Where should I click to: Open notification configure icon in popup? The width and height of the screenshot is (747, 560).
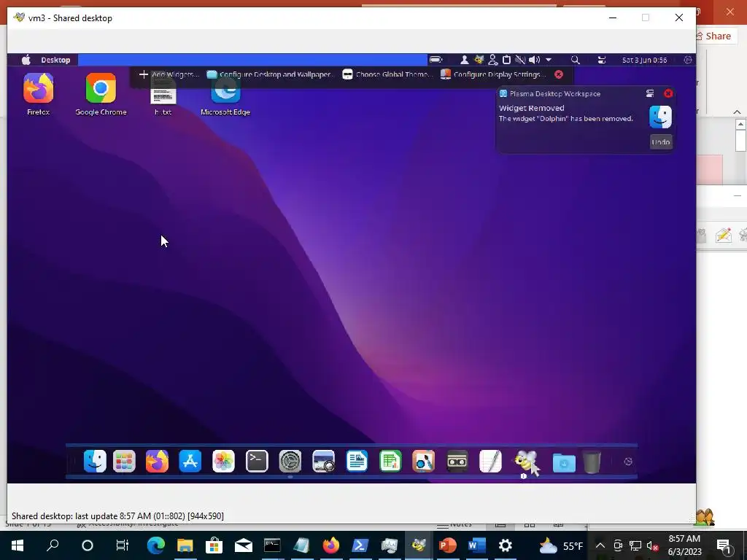click(x=650, y=93)
